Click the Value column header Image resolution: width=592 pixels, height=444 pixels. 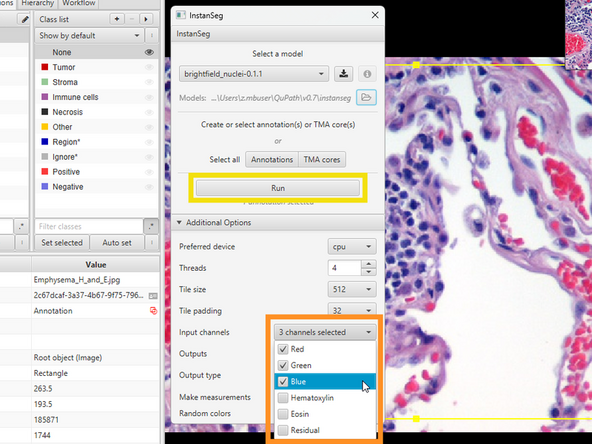click(x=96, y=265)
